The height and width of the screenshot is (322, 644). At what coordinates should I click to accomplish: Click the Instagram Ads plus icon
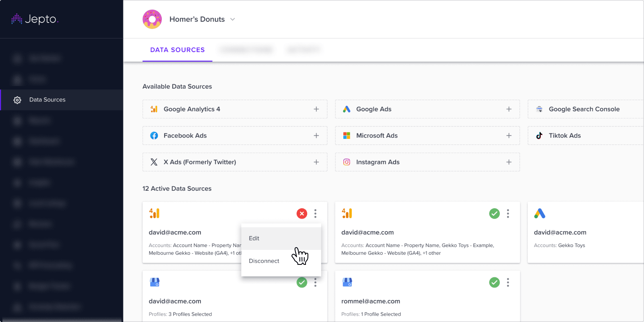[x=509, y=162]
